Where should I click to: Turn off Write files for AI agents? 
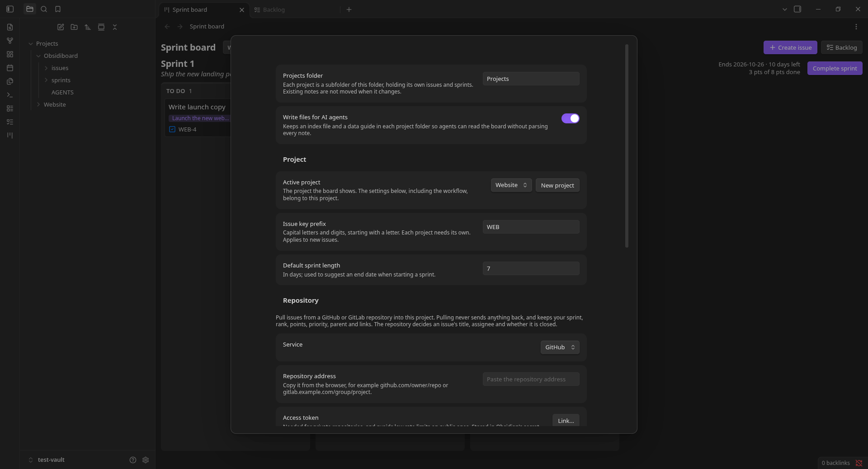tap(571, 118)
